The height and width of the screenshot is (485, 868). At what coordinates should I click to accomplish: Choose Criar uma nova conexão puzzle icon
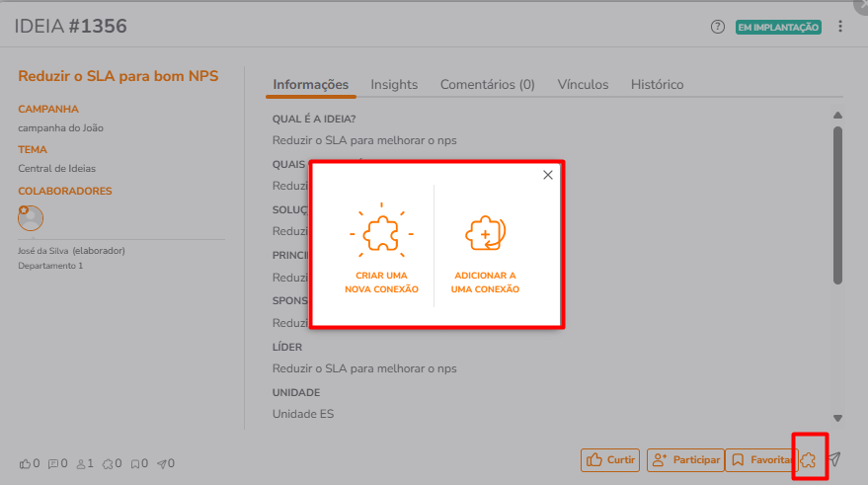click(x=381, y=232)
